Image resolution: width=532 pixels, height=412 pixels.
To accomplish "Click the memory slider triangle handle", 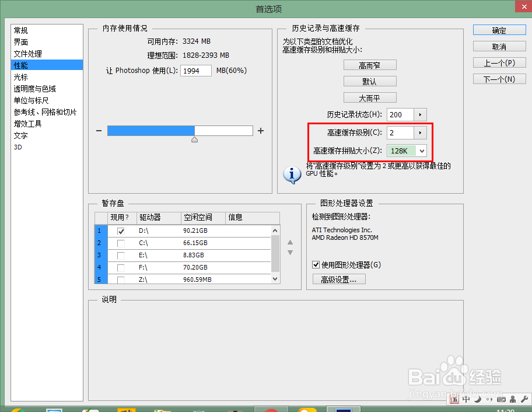I will click(194, 139).
